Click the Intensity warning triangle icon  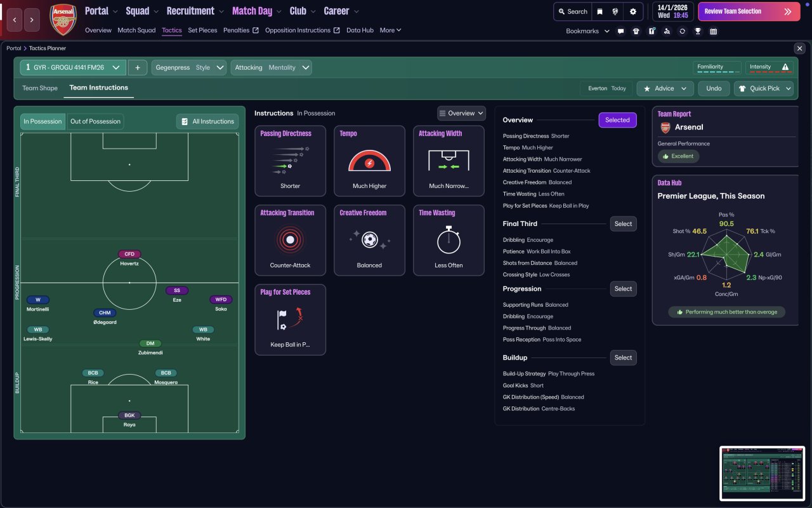(x=785, y=67)
